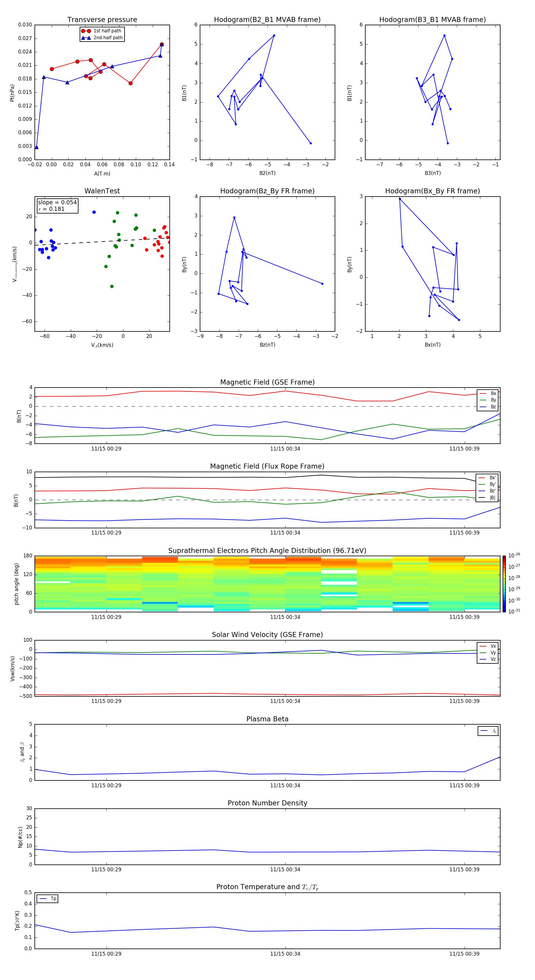This screenshot has height=980, width=535.
Task: Select the "Bz'" entry in Flux Rope legend
Action: (487, 491)
